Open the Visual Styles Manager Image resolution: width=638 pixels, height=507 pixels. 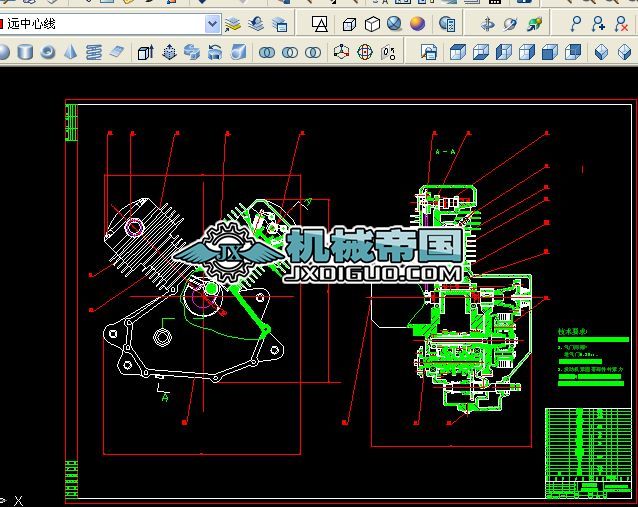pyautogui.click(x=447, y=24)
